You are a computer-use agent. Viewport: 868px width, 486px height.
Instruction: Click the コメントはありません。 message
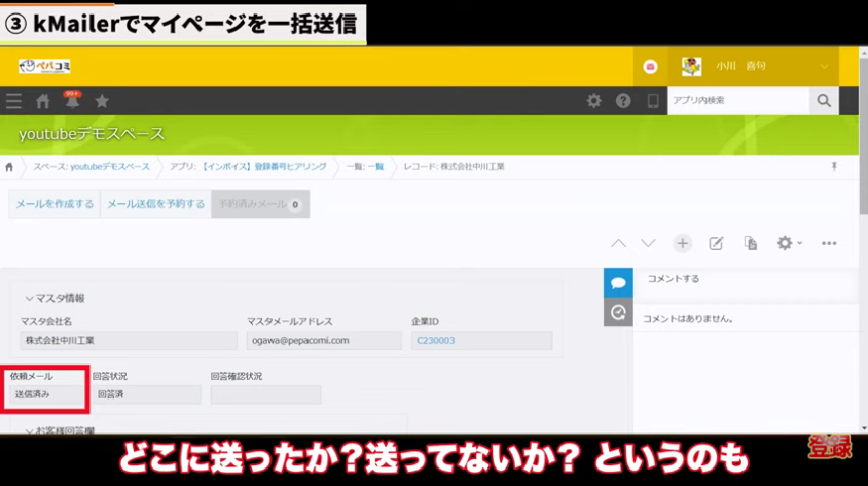click(x=688, y=318)
